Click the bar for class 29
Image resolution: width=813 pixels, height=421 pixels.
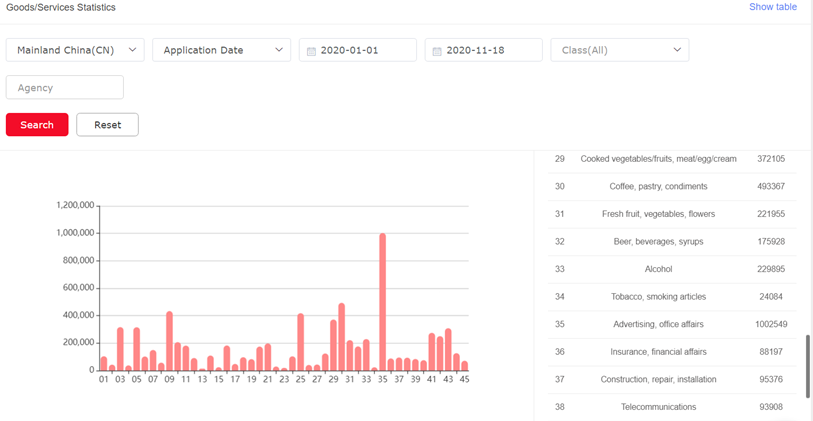pyautogui.click(x=333, y=345)
